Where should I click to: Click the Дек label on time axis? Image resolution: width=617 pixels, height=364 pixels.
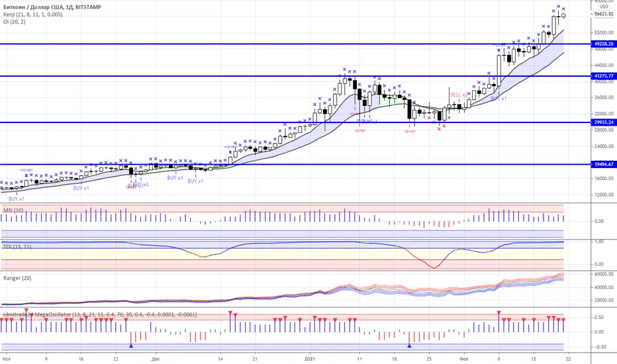(156, 359)
